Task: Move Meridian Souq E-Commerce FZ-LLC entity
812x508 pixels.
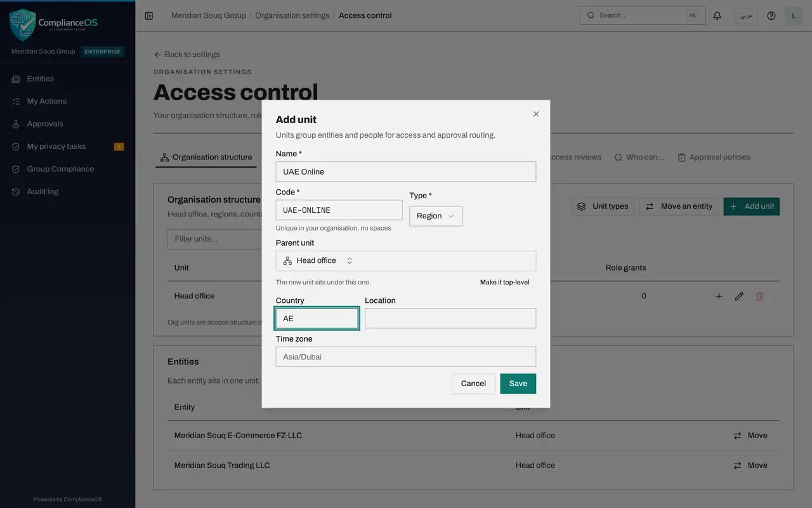Action: coord(750,436)
